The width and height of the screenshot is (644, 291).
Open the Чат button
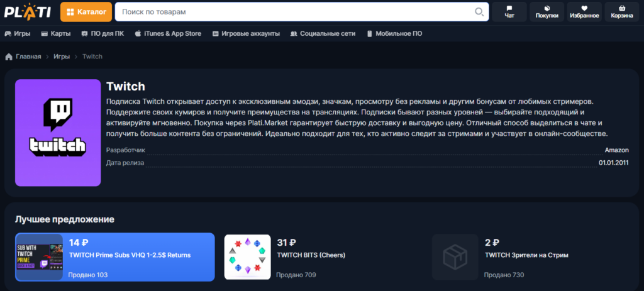point(509,12)
